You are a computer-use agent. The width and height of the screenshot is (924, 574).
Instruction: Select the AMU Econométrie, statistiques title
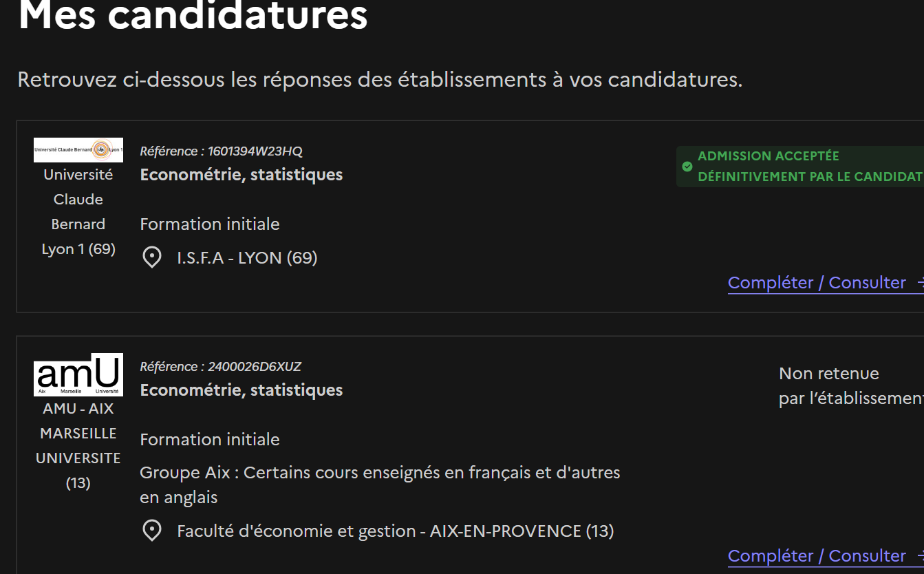coord(241,390)
